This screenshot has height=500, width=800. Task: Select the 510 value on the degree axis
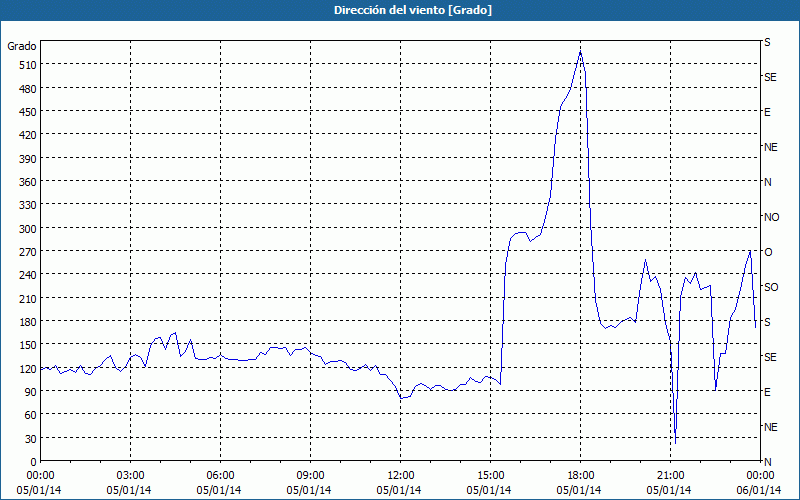(28, 65)
